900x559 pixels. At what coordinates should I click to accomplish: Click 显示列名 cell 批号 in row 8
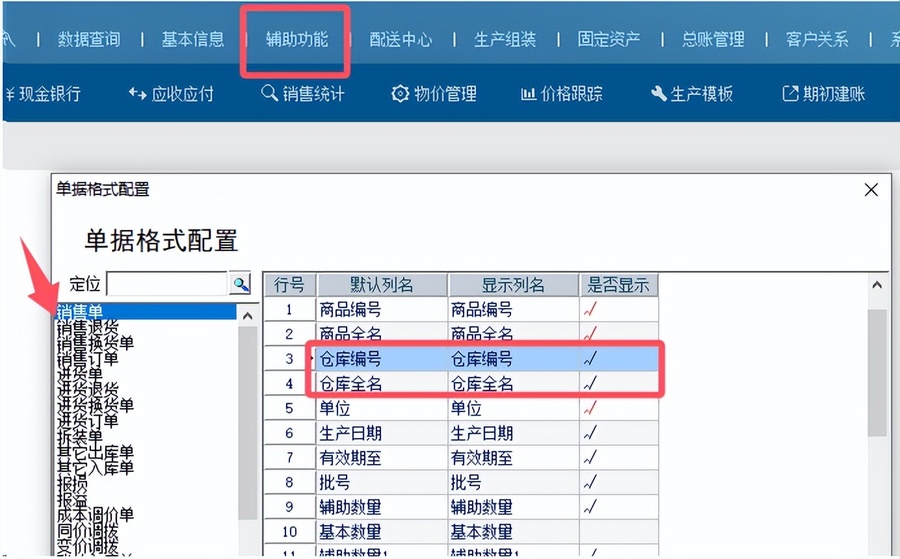click(513, 482)
